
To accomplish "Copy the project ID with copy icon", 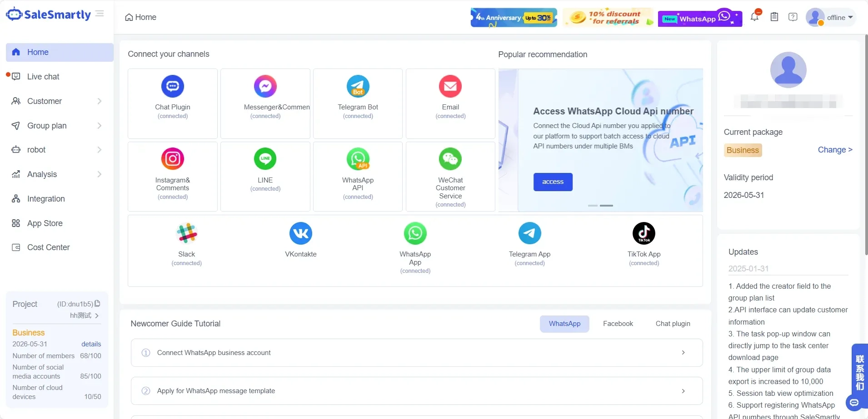I will [x=97, y=304].
